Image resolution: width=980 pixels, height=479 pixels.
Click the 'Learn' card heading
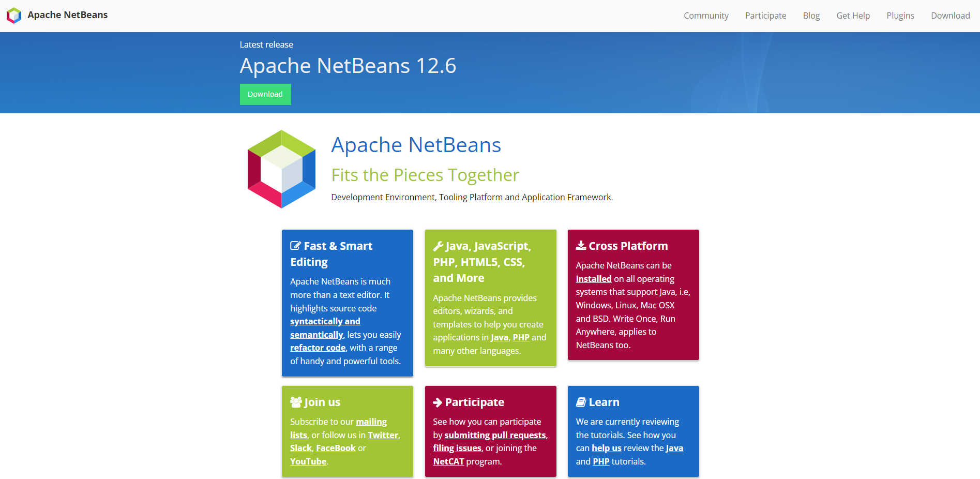[604, 402]
